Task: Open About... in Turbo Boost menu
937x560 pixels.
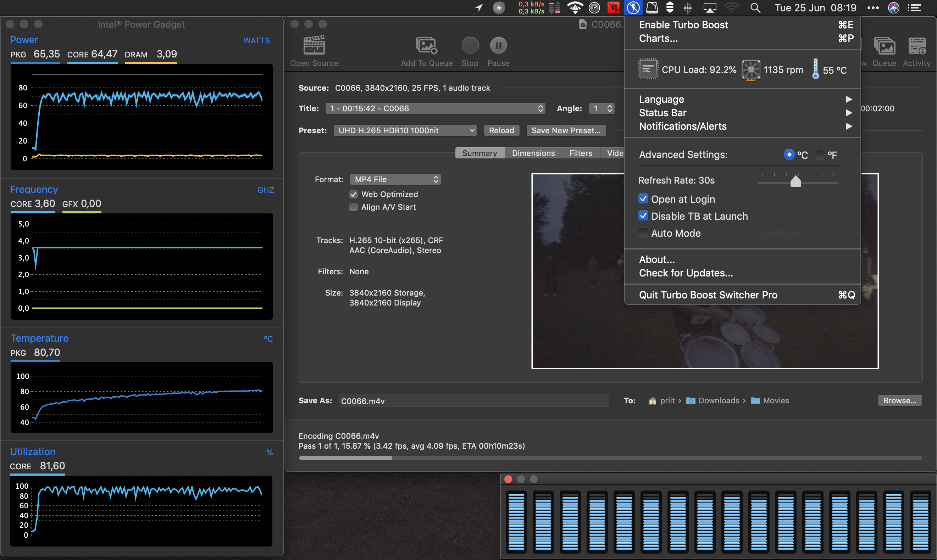Action: [x=742, y=260]
